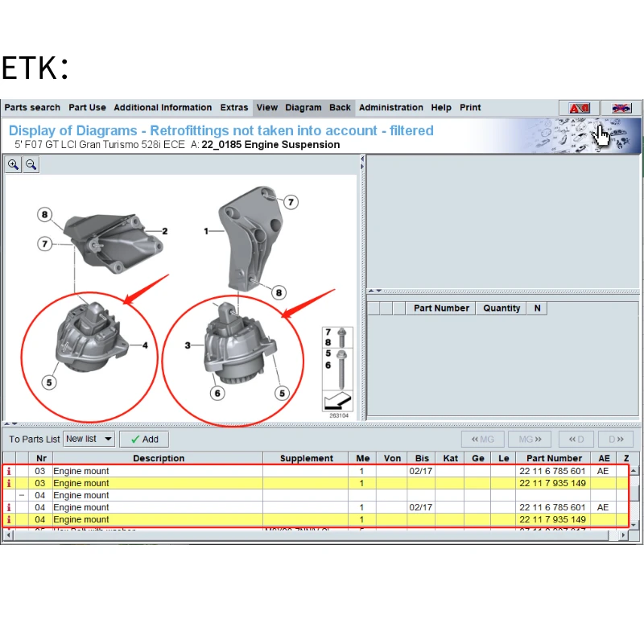Open the Part Use menu
Viewport: 644px width, 644px height.
click(x=87, y=108)
